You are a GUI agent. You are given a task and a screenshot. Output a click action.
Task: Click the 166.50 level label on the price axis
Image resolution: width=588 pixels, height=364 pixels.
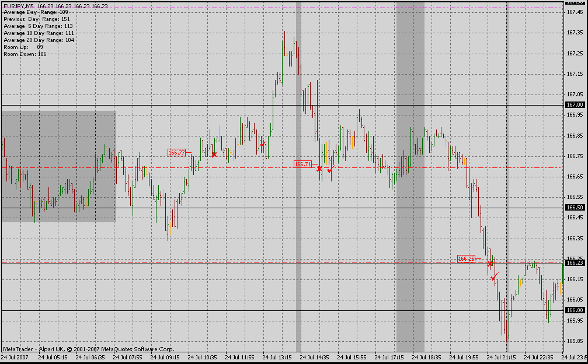tap(575, 208)
